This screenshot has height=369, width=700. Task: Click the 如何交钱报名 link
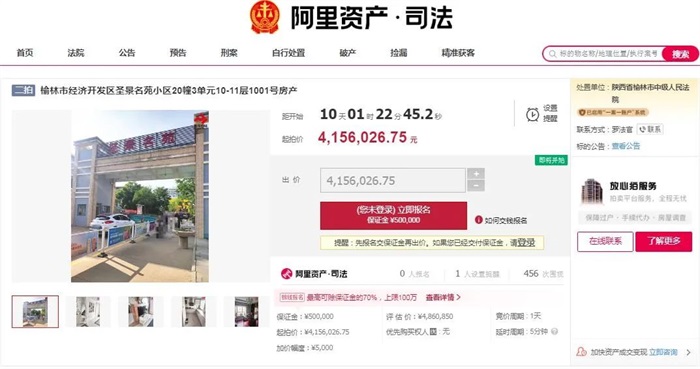coord(506,220)
